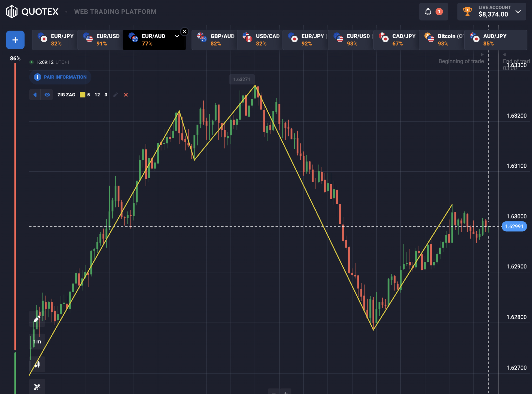532x394 pixels.
Task: Edit Zig Zag indicator settings pencil
Action: [116, 95]
